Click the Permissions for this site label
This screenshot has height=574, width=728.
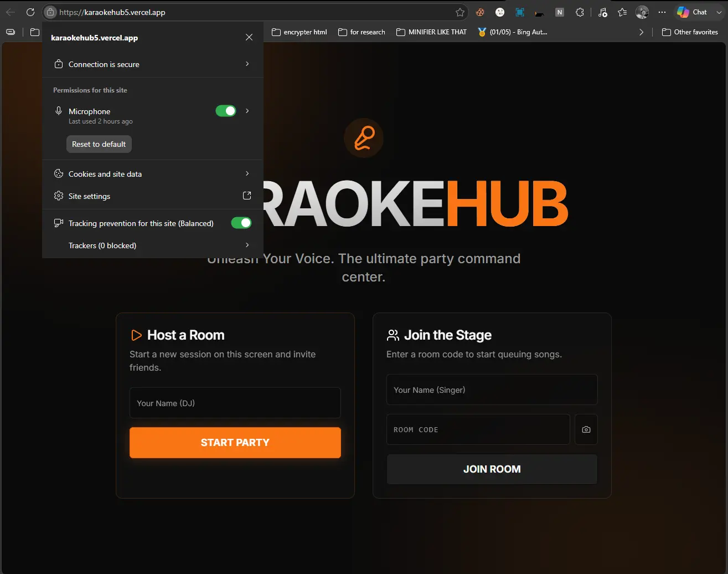coord(90,90)
